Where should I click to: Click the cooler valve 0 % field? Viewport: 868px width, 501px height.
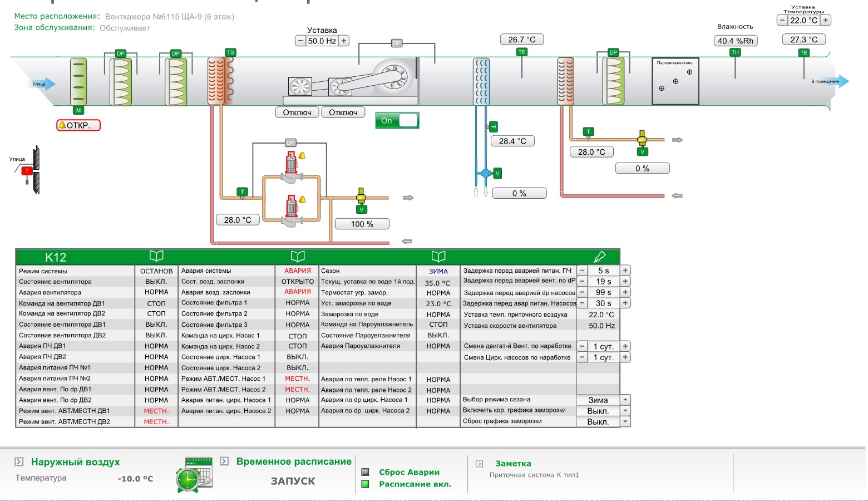coord(519,193)
